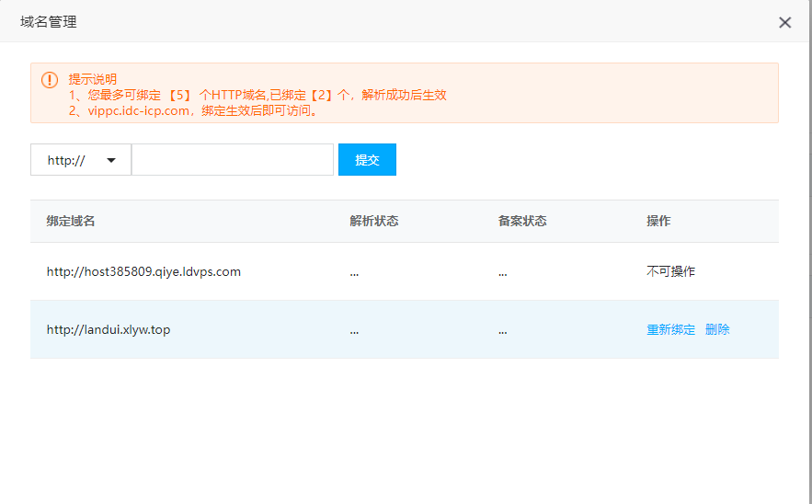
Task: Click the 备案状态 column header
Action: click(521, 222)
